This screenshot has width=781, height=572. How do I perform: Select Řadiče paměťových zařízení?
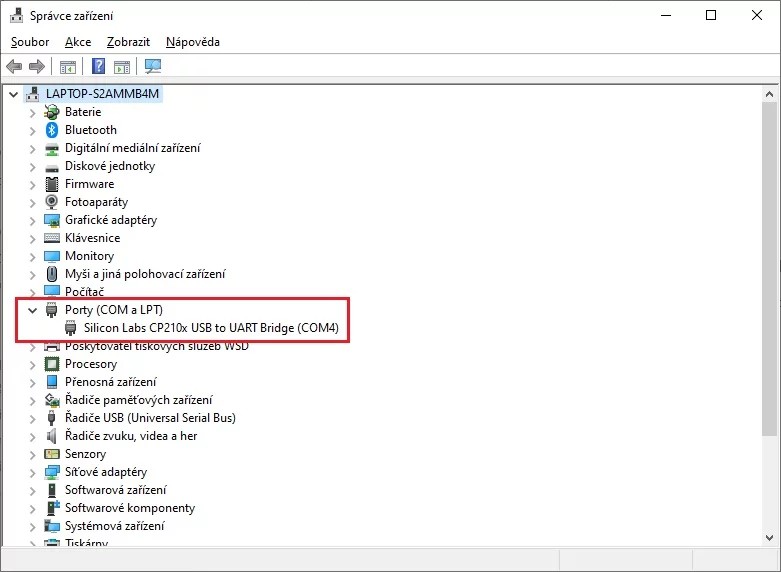click(x=138, y=400)
